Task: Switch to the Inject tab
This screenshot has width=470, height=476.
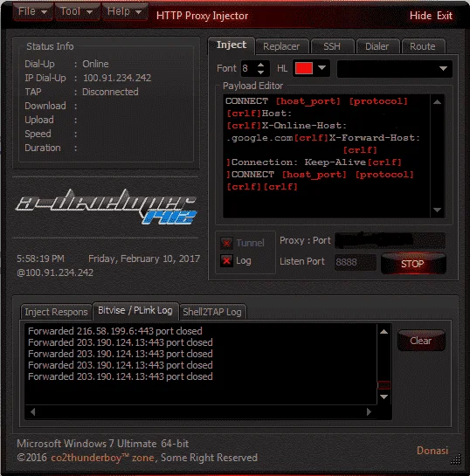Action: [x=232, y=45]
